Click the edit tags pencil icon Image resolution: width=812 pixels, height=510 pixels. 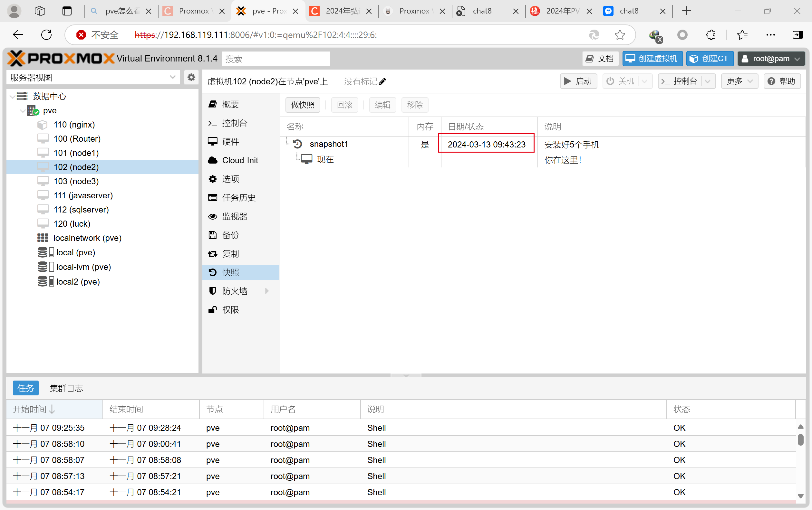[x=382, y=81]
